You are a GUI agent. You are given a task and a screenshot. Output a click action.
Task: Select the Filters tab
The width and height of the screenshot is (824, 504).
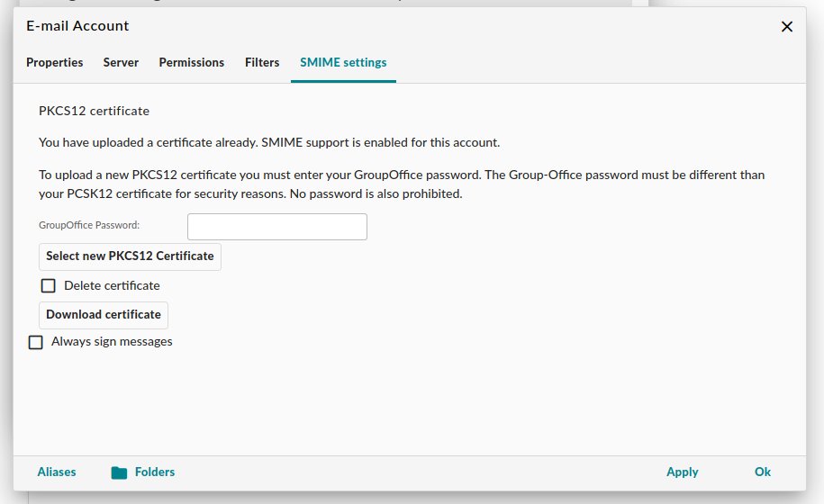pyautogui.click(x=262, y=62)
